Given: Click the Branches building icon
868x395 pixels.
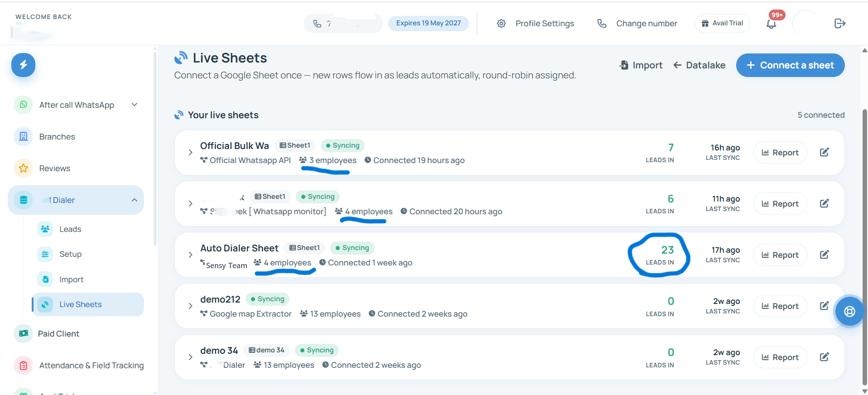Looking at the screenshot, I should coord(24,136).
